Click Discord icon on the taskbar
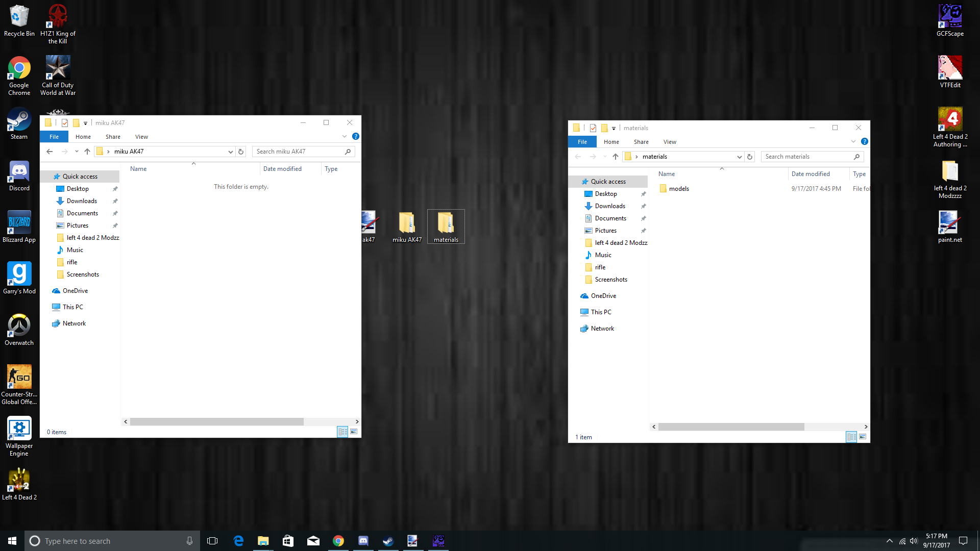This screenshot has width=980, height=551. [363, 541]
